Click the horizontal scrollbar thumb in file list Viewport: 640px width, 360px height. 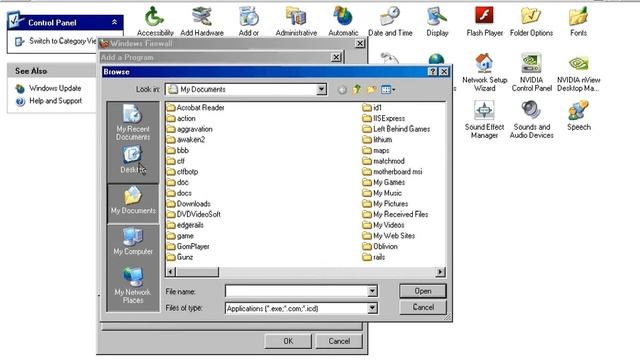(197, 272)
